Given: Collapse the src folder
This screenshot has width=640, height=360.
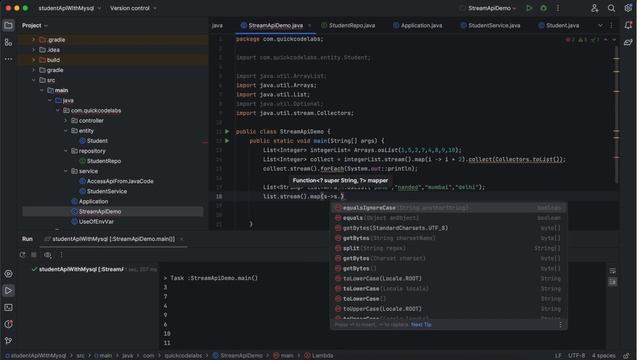Looking at the screenshot, I should [x=34, y=80].
